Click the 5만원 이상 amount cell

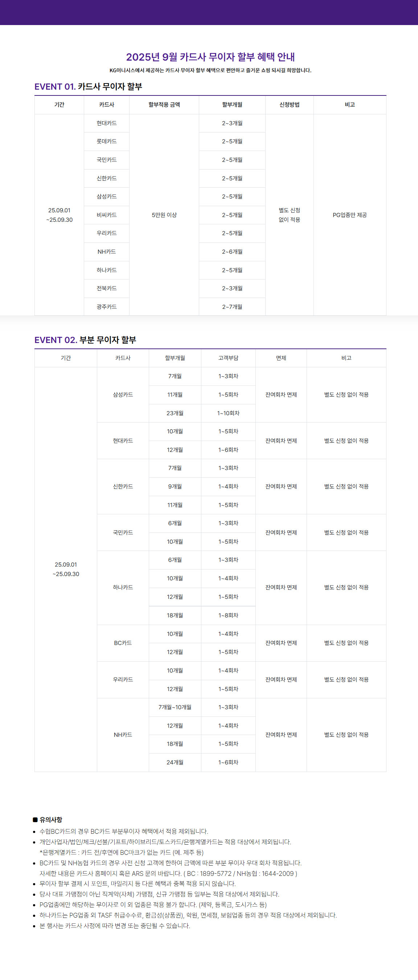click(x=164, y=215)
